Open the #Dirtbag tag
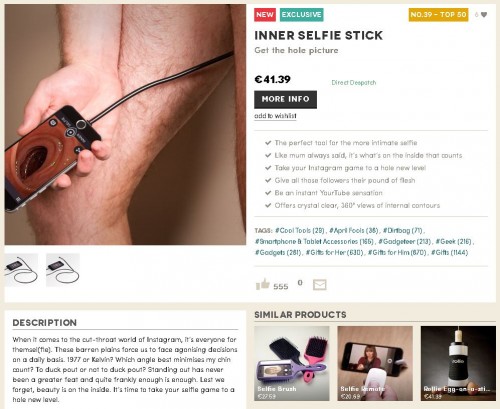Screen dimensions: 500x409 (403, 231)
